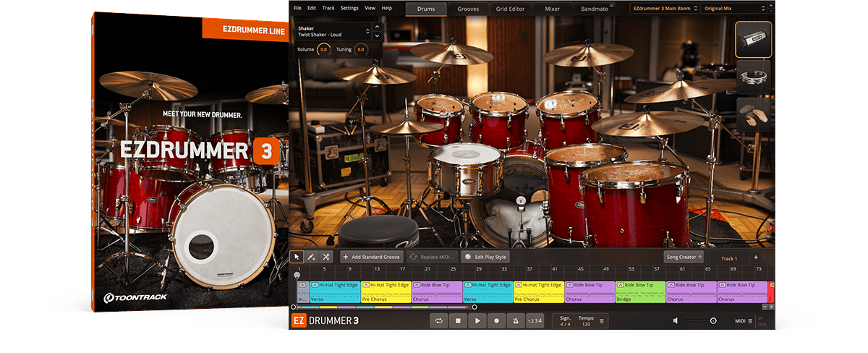Adjust the master volume slider
The image size is (868, 353).
click(x=712, y=320)
